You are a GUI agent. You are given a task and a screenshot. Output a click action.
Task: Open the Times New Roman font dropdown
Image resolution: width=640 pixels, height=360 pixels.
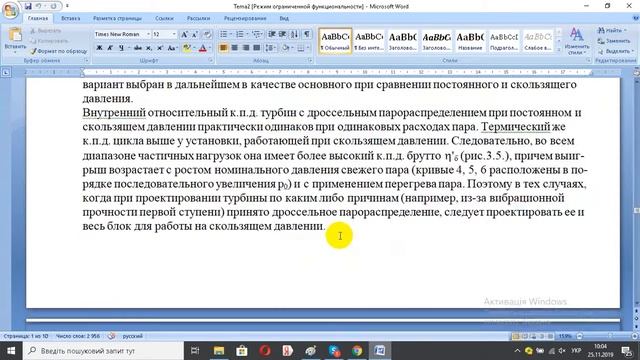(x=148, y=34)
